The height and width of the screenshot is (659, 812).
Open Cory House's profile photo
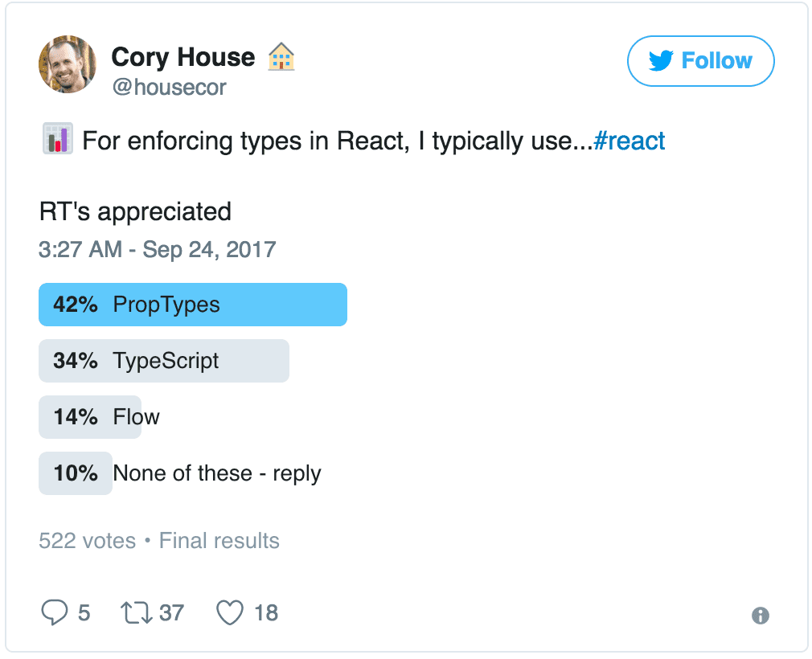[x=67, y=65]
